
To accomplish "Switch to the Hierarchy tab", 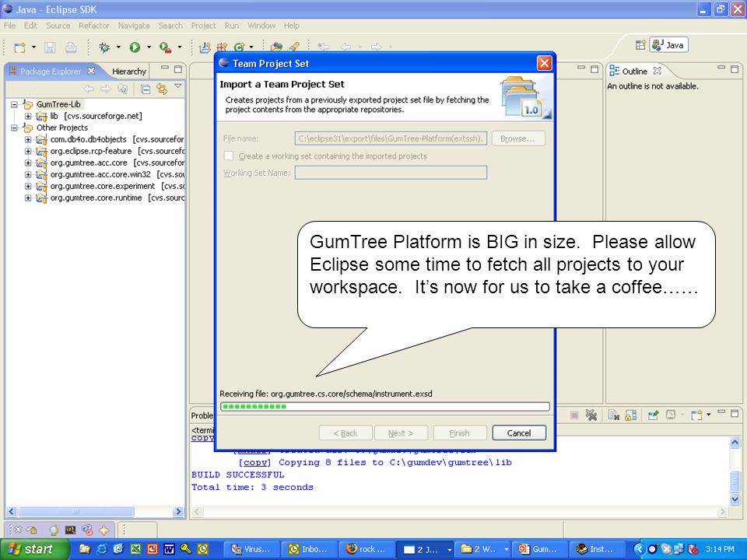I will [128, 72].
